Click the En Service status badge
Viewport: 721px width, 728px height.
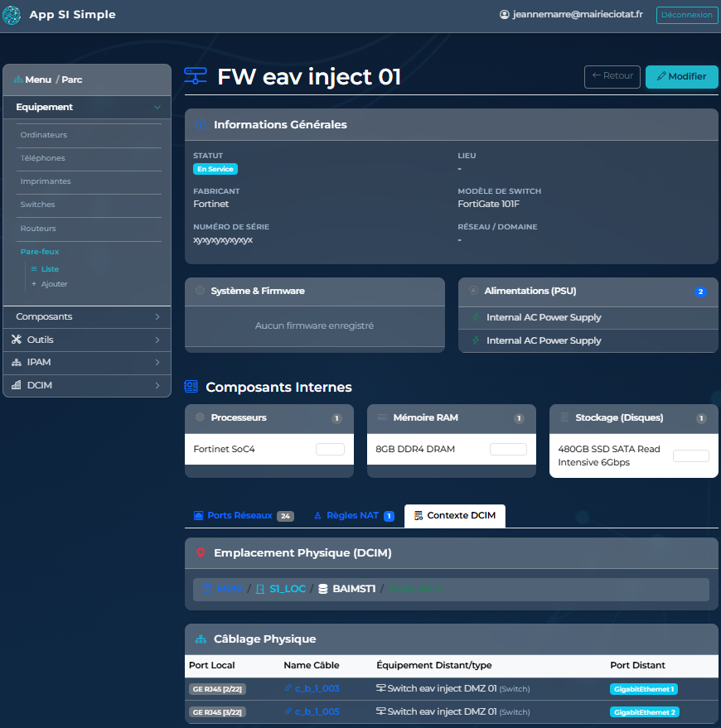point(215,169)
